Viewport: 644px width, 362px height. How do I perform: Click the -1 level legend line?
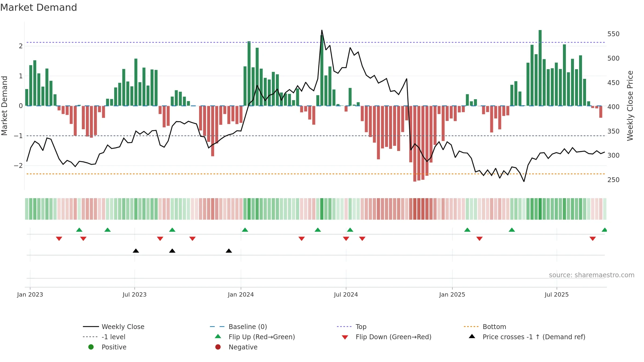click(x=91, y=337)
